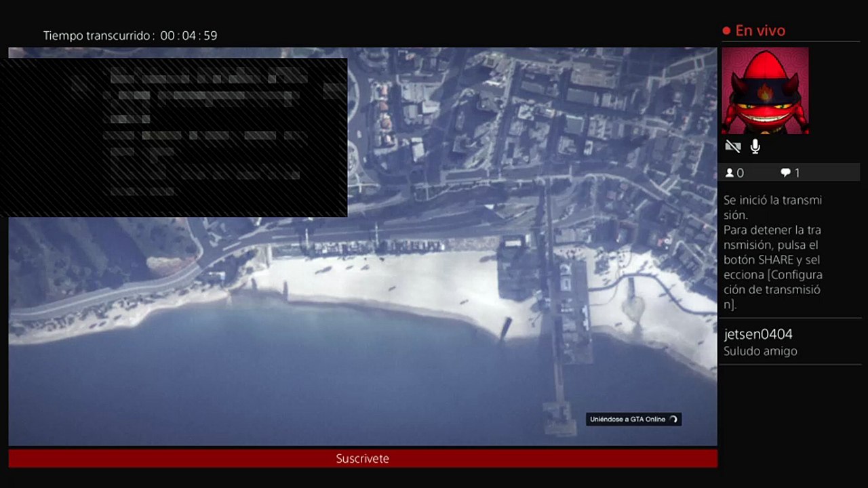868x488 pixels.
Task: Click the red Suscrivete banner
Action: pos(363,459)
